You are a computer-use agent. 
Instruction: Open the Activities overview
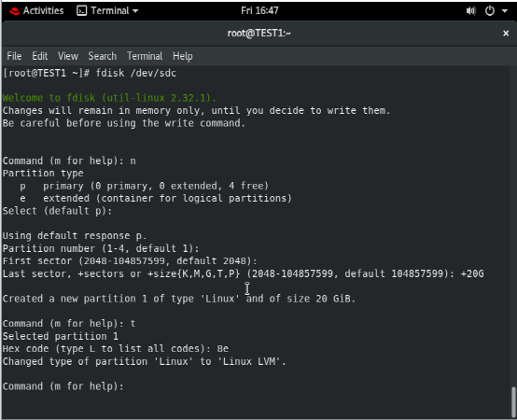pos(43,11)
